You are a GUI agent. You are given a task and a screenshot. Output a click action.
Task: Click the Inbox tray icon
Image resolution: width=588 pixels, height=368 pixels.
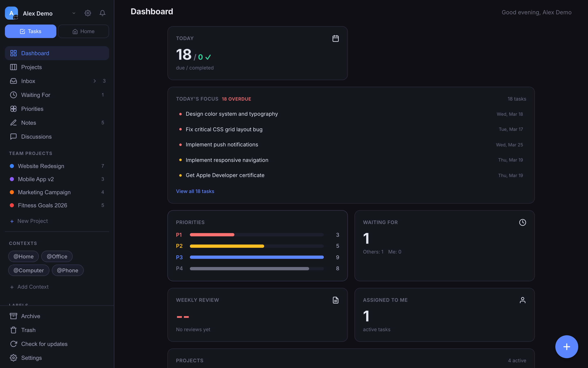coord(13,81)
